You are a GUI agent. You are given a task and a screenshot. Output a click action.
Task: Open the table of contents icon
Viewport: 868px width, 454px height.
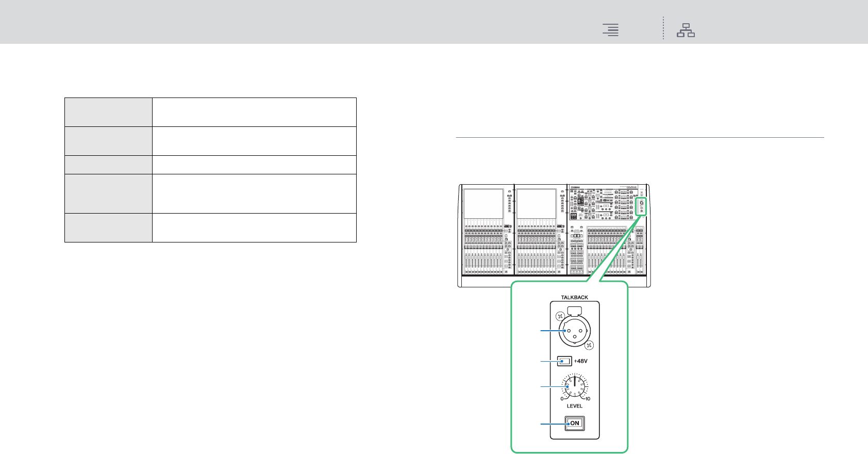pyautogui.click(x=611, y=30)
